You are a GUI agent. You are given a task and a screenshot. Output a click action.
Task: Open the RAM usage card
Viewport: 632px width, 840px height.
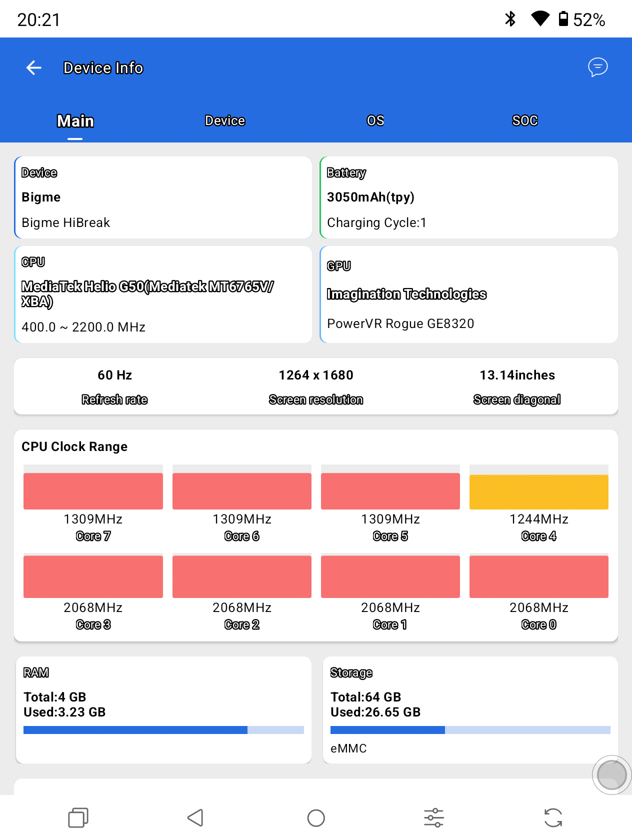[163, 710]
